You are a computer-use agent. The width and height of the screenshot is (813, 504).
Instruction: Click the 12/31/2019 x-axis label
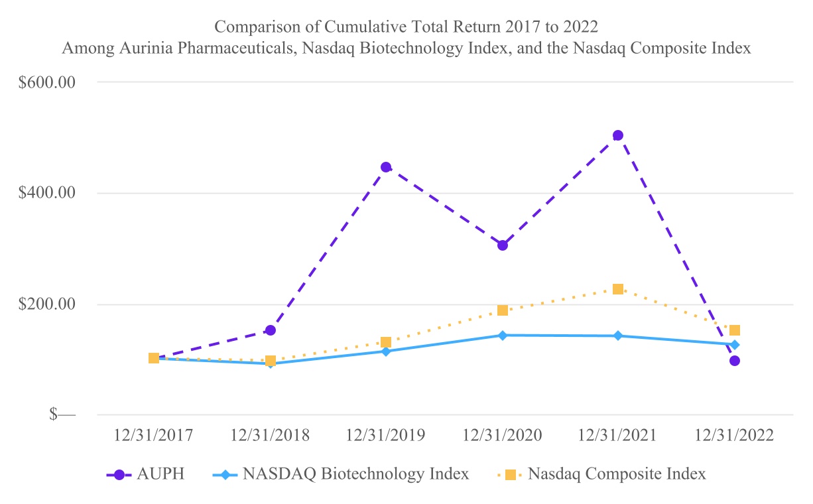pos(386,436)
